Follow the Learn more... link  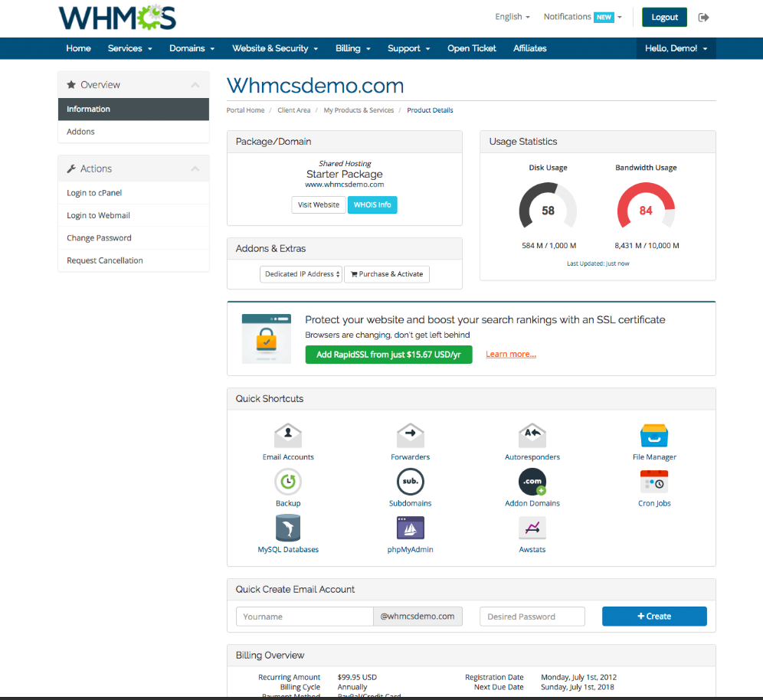click(x=511, y=354)
